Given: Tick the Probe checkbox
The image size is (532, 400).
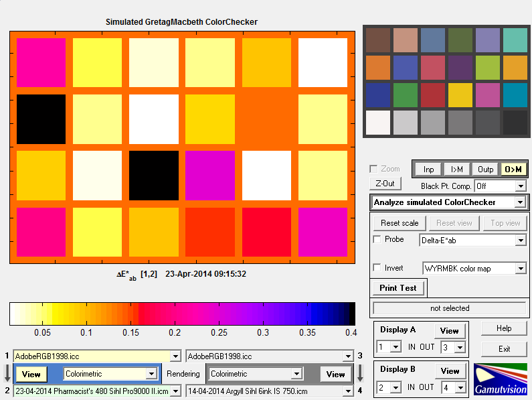Looking at the screenshot, I should click(x=377, y=240).
